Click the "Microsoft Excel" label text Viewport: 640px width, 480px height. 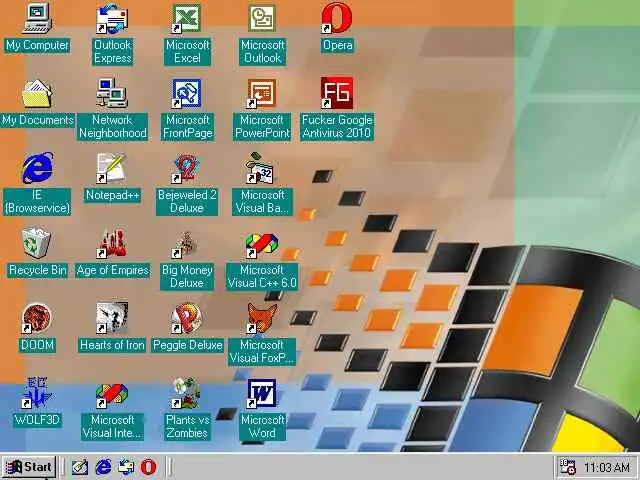click(187, 51)
